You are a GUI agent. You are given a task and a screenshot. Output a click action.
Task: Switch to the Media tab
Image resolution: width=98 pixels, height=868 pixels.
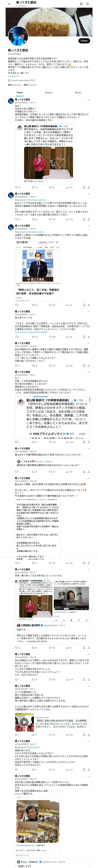(x=78, y=92)
